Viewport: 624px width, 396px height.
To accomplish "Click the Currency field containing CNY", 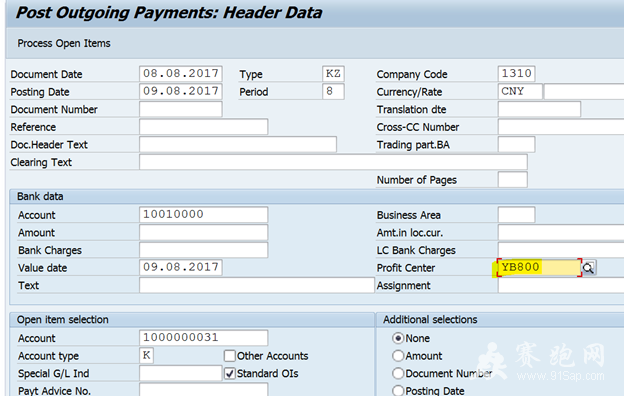I will coord(520,92).
